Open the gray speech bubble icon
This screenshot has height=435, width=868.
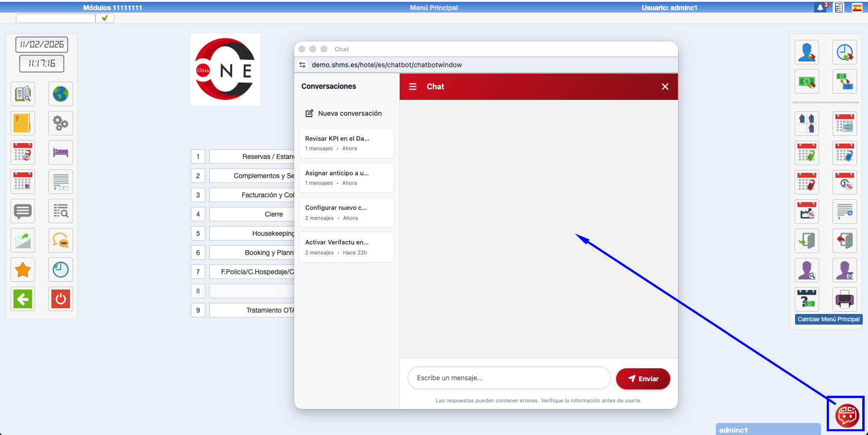[x=23, y=211]
